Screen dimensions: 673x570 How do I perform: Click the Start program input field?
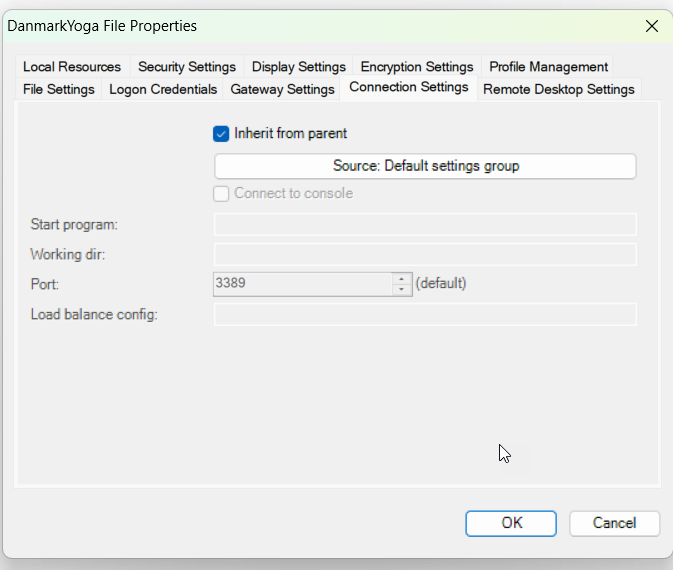click(x=425, y=224)
